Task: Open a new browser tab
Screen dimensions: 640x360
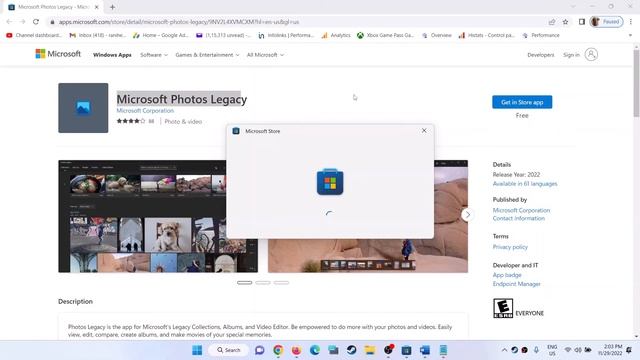Action: tap(112, 7)
